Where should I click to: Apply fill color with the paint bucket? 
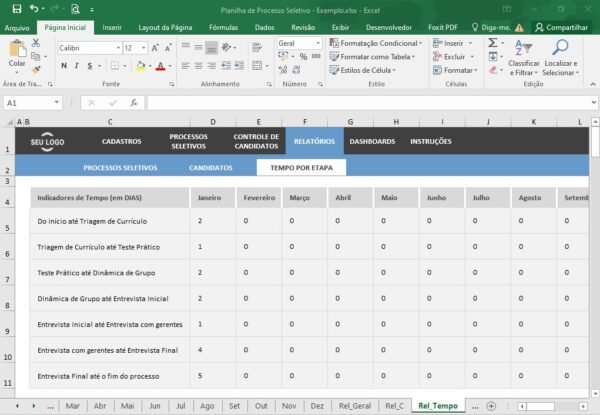[x=140, y=66]
